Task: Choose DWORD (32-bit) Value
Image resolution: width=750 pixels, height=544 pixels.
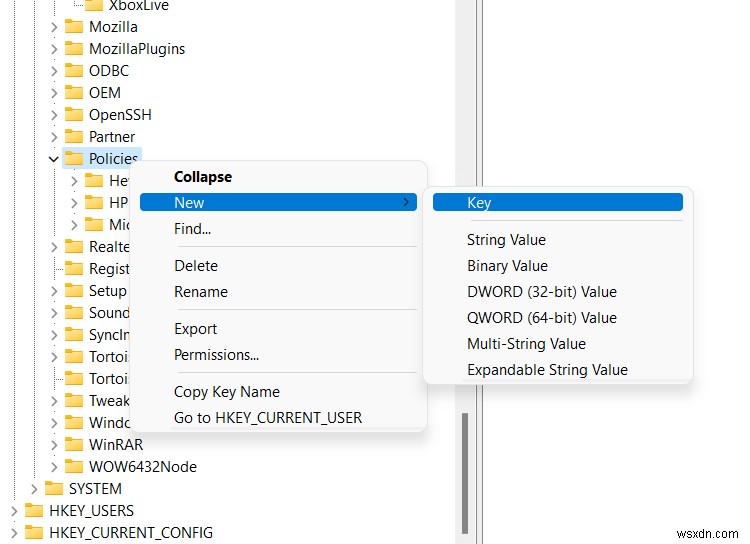Action: click(x=558, y=291)
